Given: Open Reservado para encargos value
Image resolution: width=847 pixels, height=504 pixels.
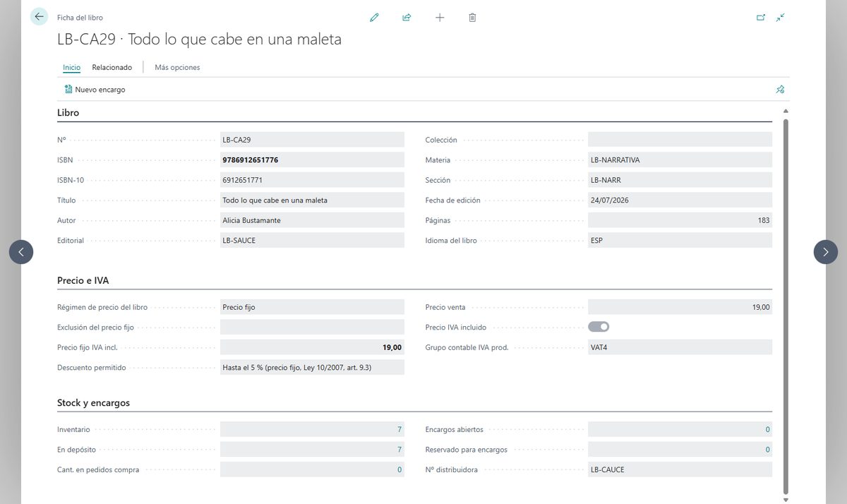Looking at the screenshot, I should [x=680, y=450].
